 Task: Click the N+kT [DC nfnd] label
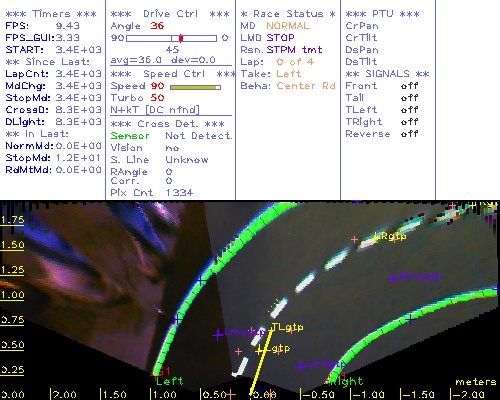155,110
